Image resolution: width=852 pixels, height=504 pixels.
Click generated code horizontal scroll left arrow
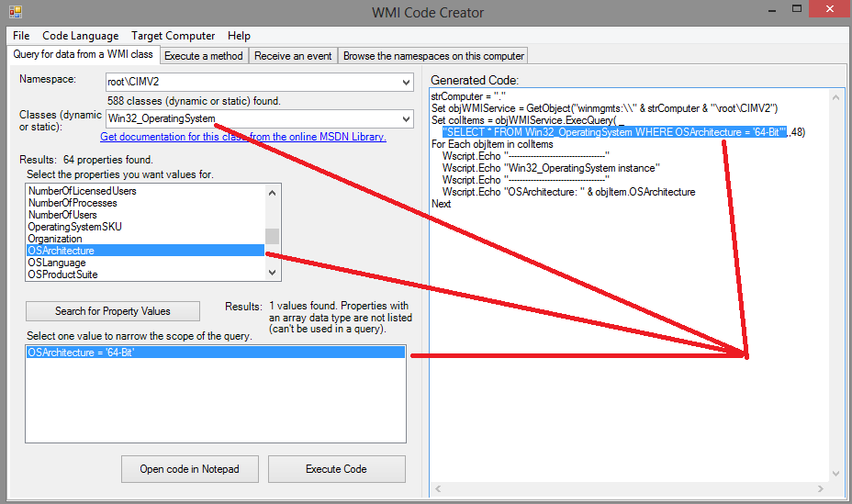click(x=438, y=488)
